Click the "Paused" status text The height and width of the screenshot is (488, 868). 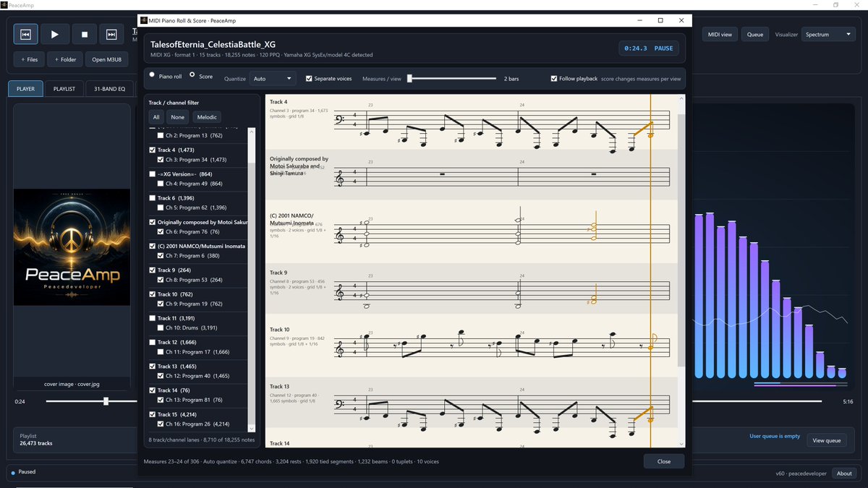click(27, 472)
